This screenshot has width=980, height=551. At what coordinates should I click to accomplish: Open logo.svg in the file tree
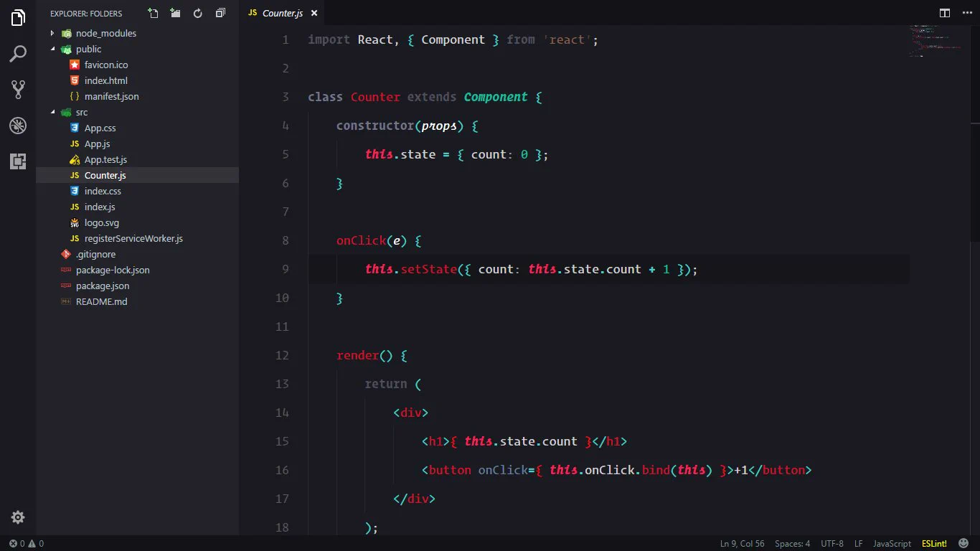(x=137, y=222)
